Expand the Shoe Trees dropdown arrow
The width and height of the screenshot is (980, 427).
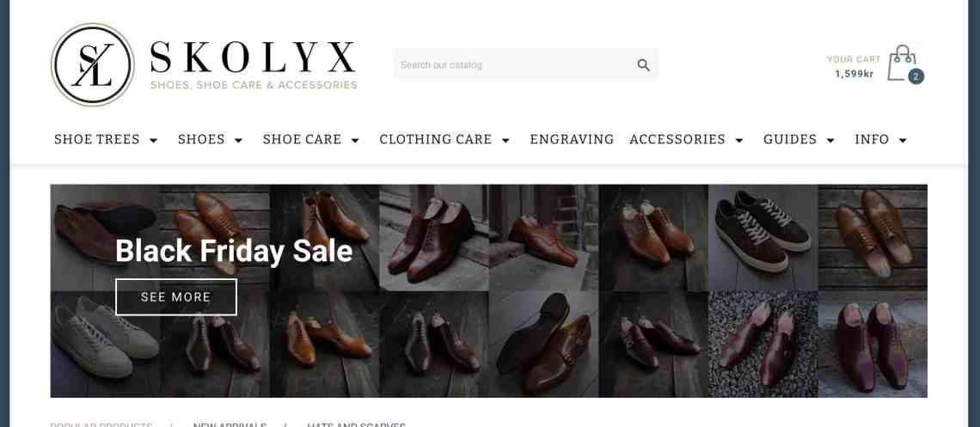[x=153, y=140]
